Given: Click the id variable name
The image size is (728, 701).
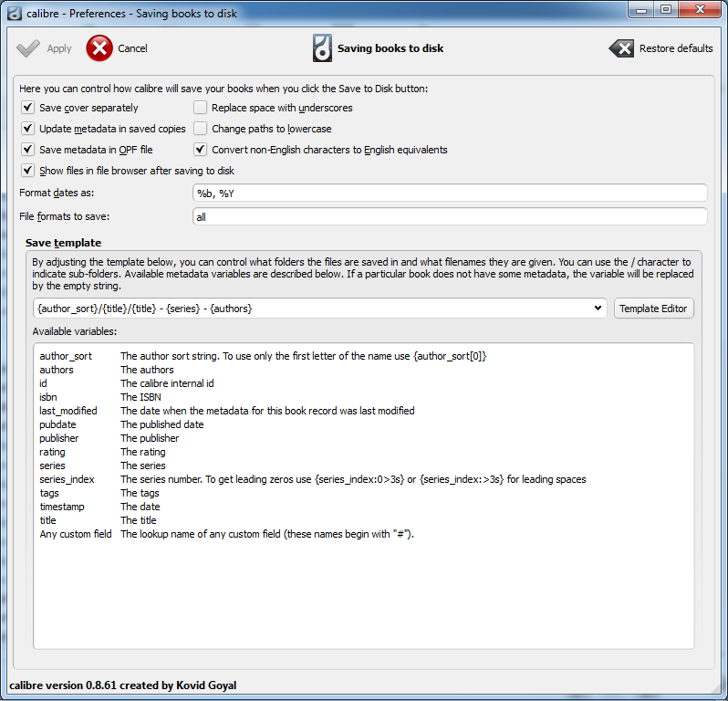Looking at the screenshot, I should [43, 383].
